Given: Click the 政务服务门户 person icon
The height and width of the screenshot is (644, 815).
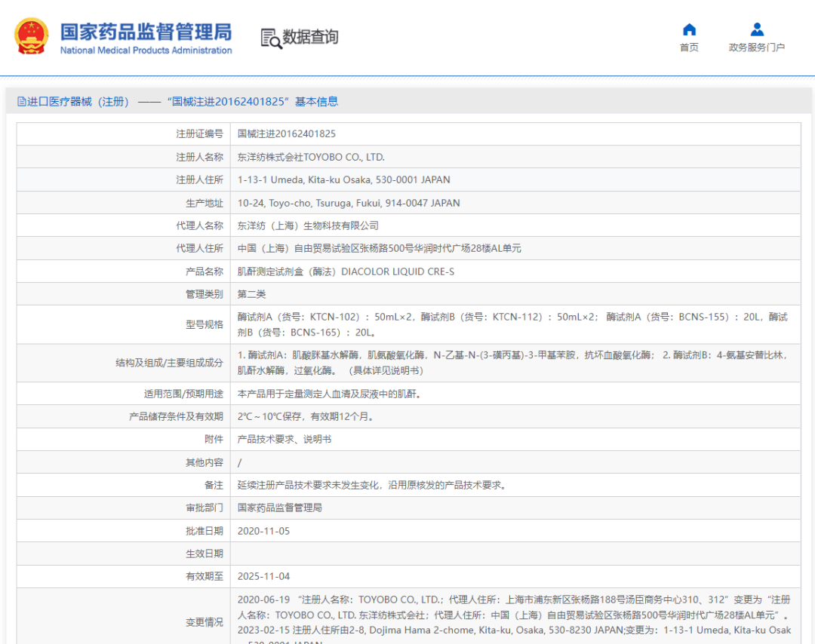Looking at the screenshot, I should [x=757, y=29].
